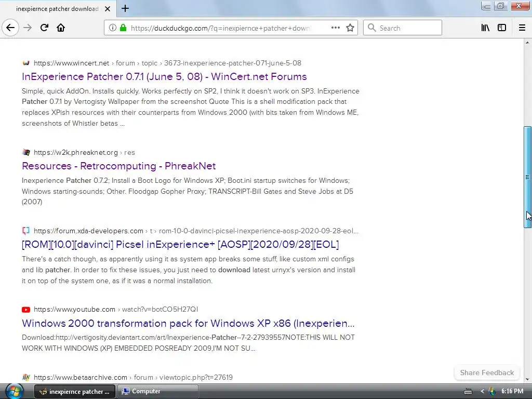Screen dimensions: 532x399
Task: Click the www.youtube.com result URL
Action: pyautogui.click(x=116, y=310)
